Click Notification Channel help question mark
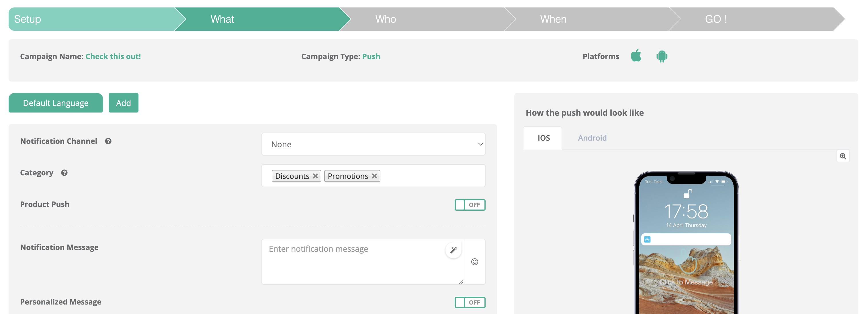 tap(108, 141)
